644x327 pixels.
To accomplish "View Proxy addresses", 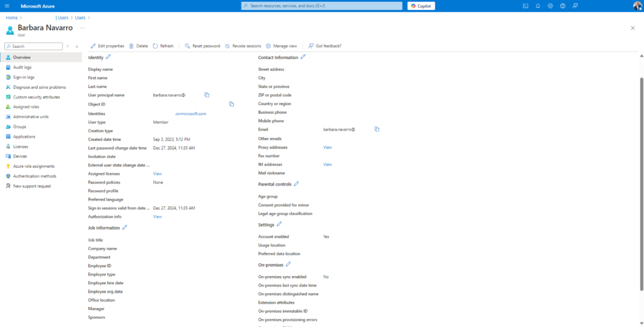I will click(x=327, y=147).
